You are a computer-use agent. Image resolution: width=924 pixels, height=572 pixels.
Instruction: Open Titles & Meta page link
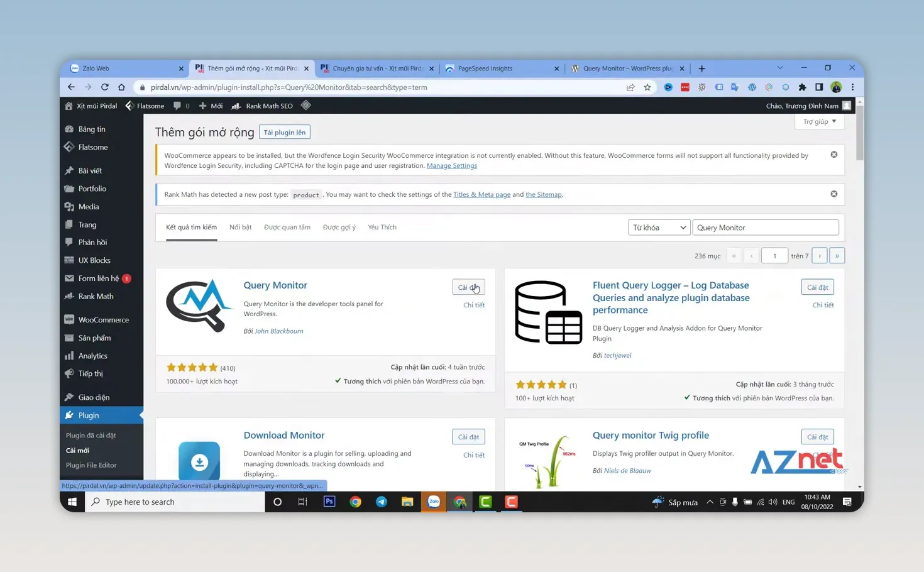tap(481, 194)
